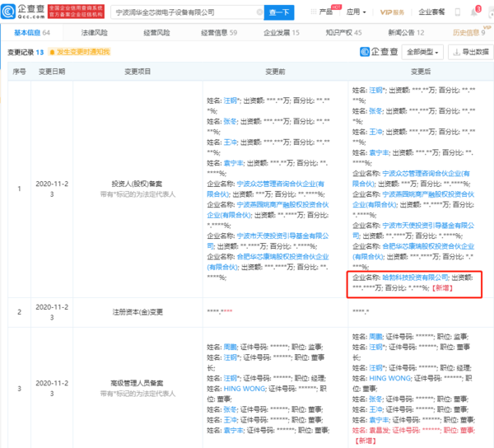The height and width of the screenshot is (448, 494).
Task: Toggle 发生变更时通知我 notification
Action: click(82, 52)
